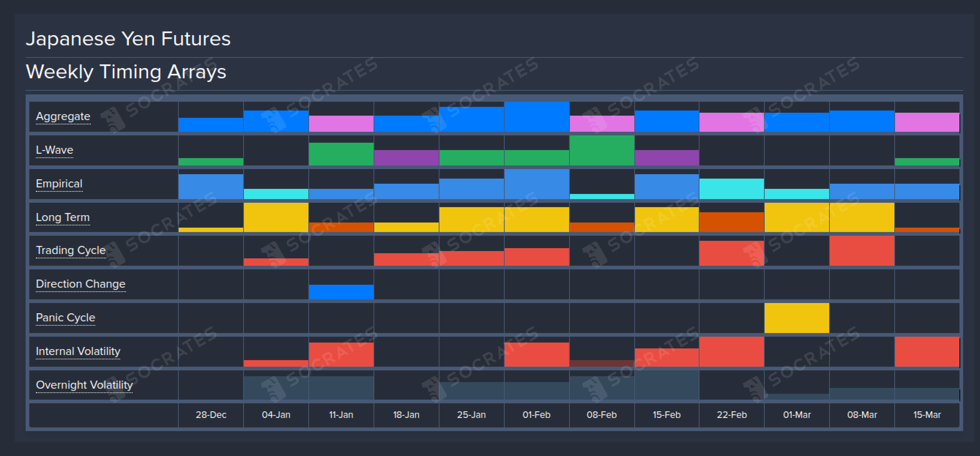
Task: Click the orange Long Term bar for 22-Feb
Action: pos(732,222)
